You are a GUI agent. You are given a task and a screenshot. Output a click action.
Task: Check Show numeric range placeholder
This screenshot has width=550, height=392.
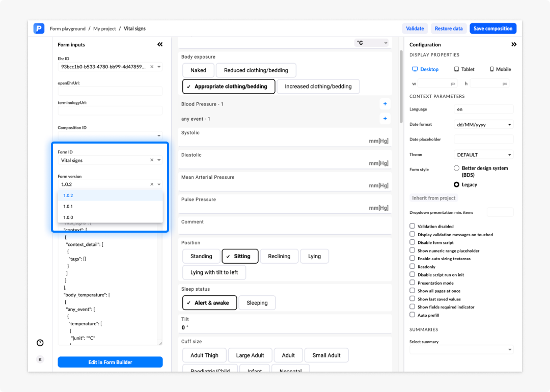point(412,250)
